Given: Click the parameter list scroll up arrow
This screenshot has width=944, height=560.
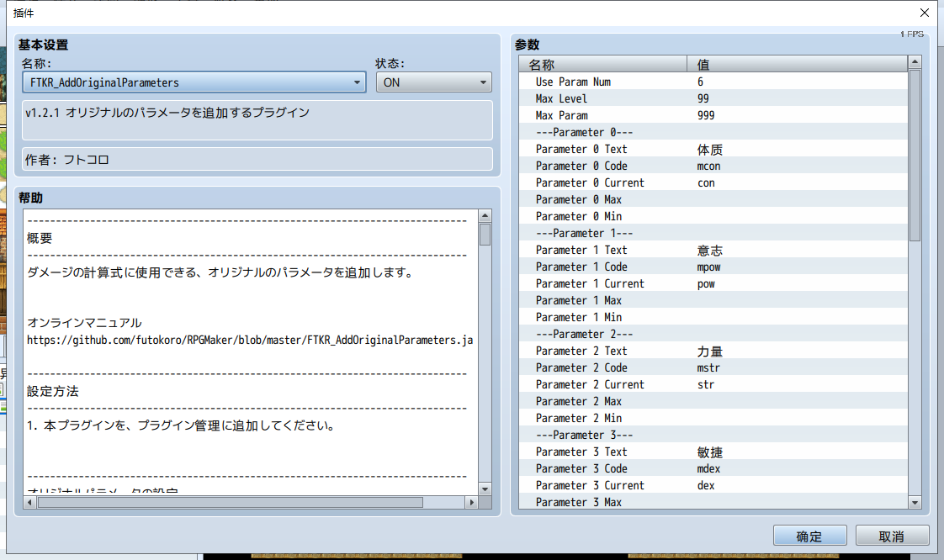Looking at the screenshot, I should [x=915, y=62].
